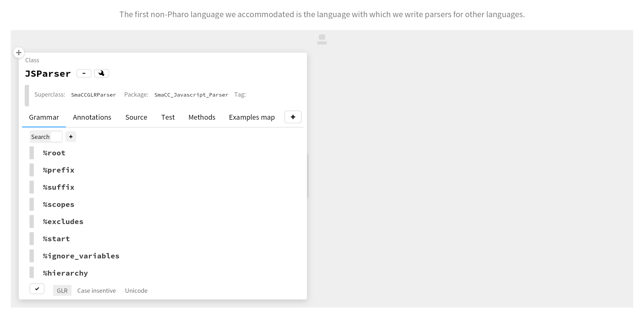This screenshot has height=329, width=644.
Task: Expand the %suffix grammar item
Action: pos(32,187)
